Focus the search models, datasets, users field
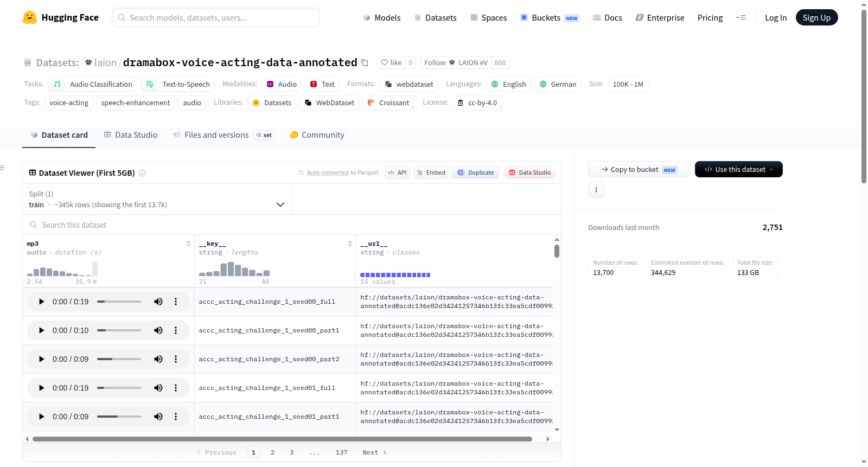 (x=216, y=17)
